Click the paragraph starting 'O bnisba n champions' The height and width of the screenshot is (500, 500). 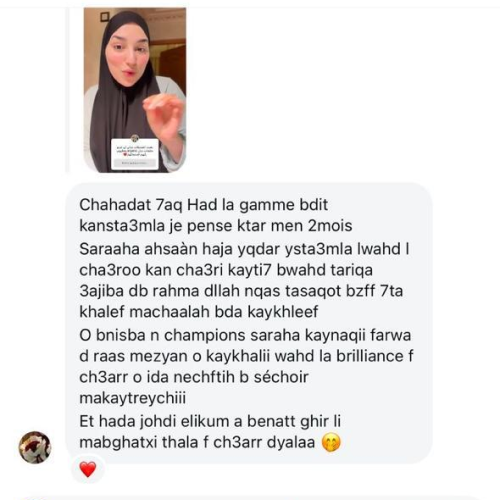[x=246, y=366]
